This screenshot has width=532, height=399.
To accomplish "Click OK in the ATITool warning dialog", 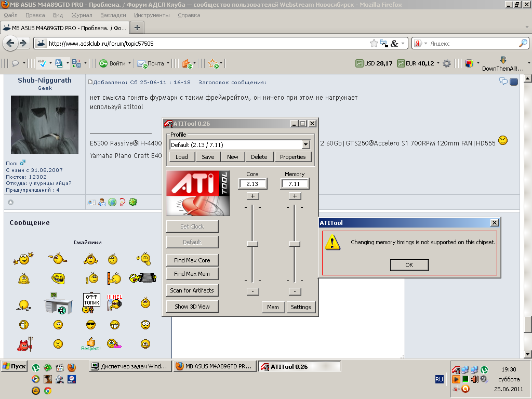I will coord(409,265).
